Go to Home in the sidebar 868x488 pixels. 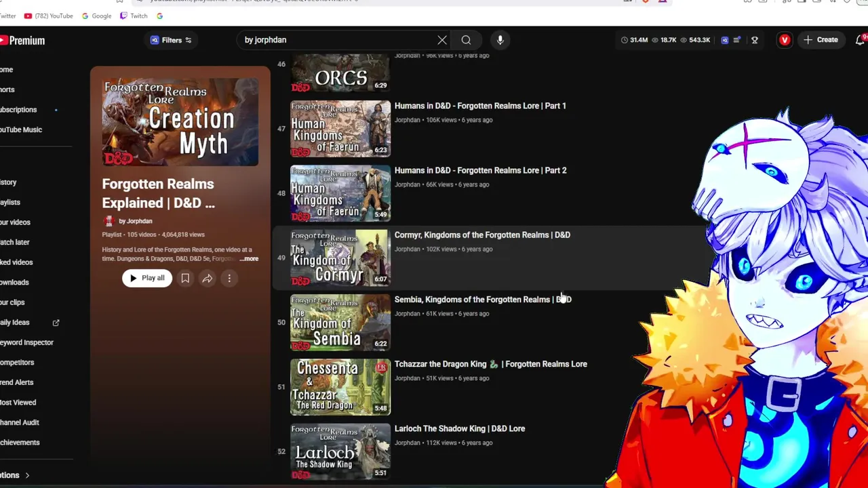(6, 69)
